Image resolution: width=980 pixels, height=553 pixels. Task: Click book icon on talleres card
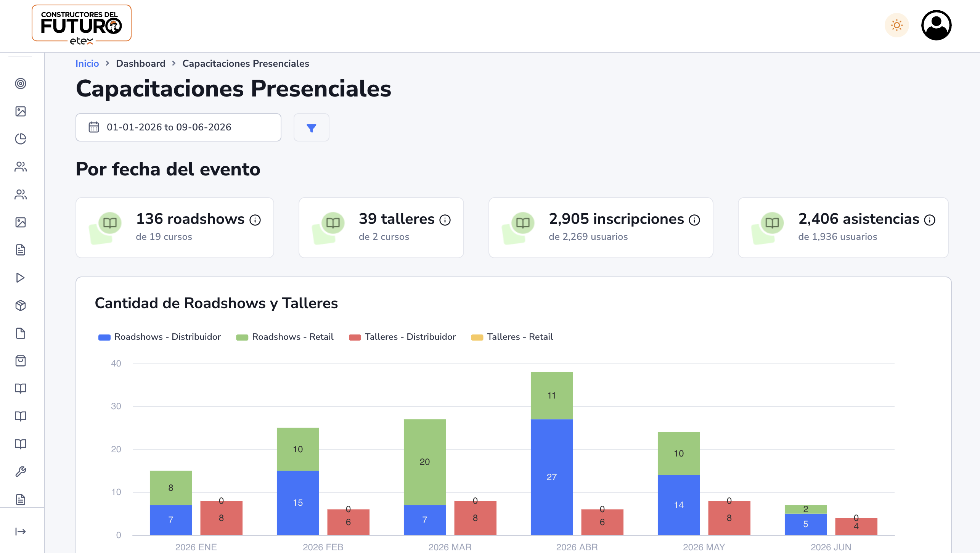pyautogui.click(x=333, y=223)
